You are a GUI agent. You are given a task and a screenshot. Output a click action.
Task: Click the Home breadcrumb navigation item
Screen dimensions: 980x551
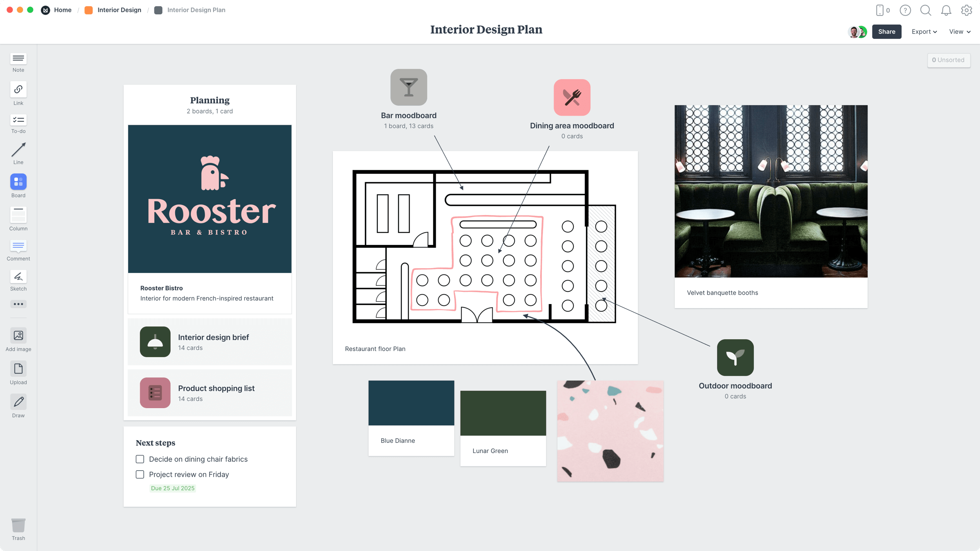62,9
